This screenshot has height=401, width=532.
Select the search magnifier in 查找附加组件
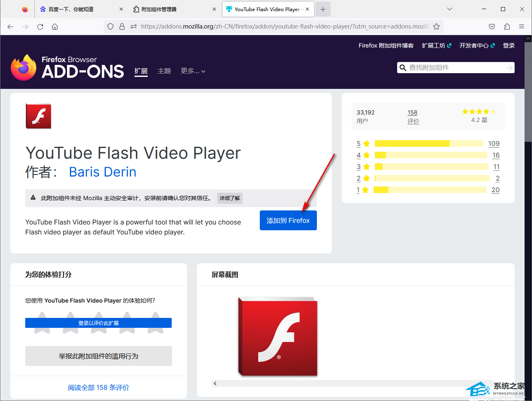click(x=403, y=67)
